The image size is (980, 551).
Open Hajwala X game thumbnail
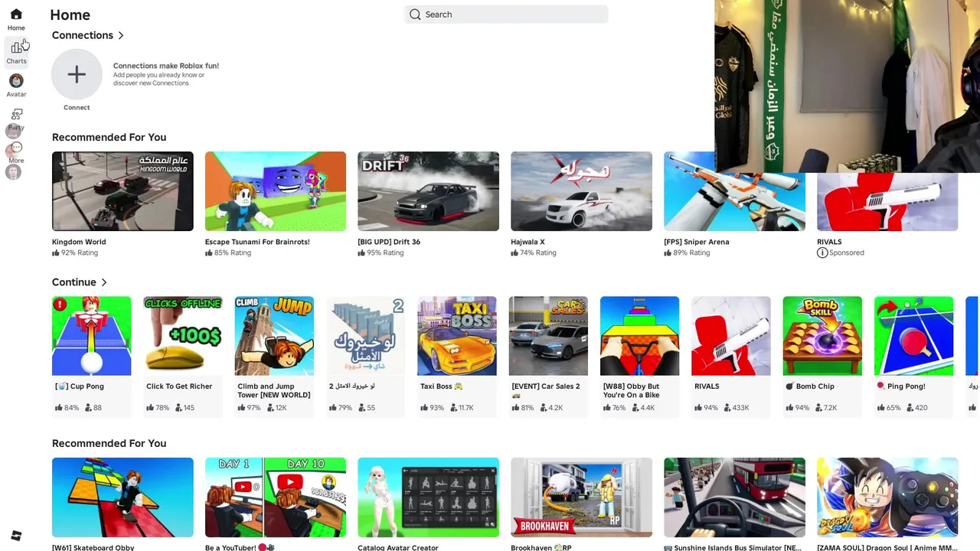click(x=582, y=191)
